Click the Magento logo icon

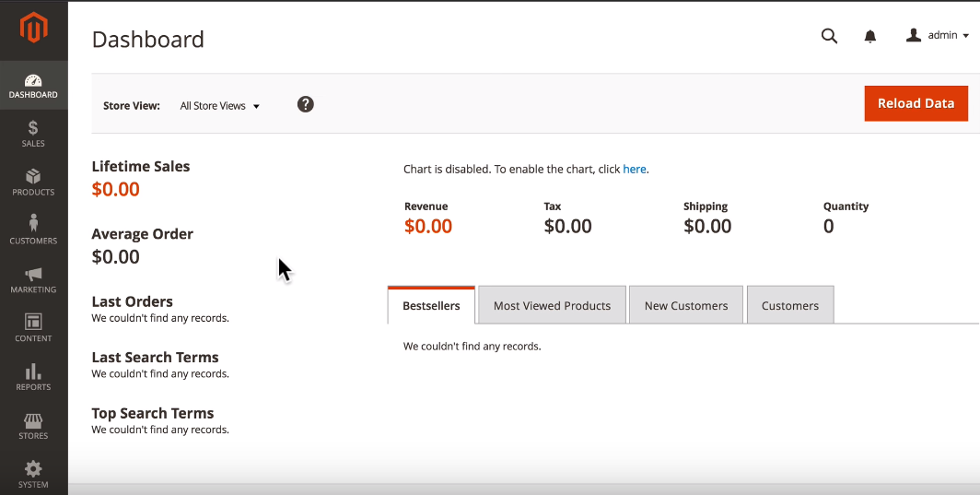(33, 29)
